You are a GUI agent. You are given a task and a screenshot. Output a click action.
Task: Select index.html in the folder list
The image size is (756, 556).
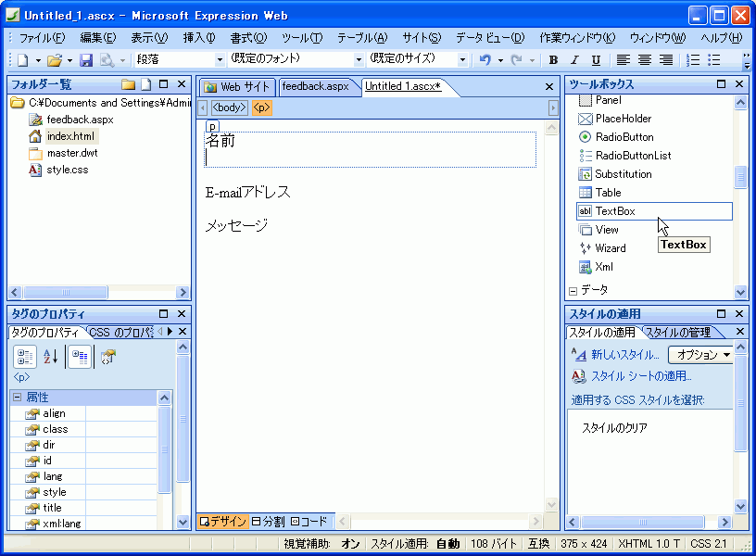(x=70, y=136)
